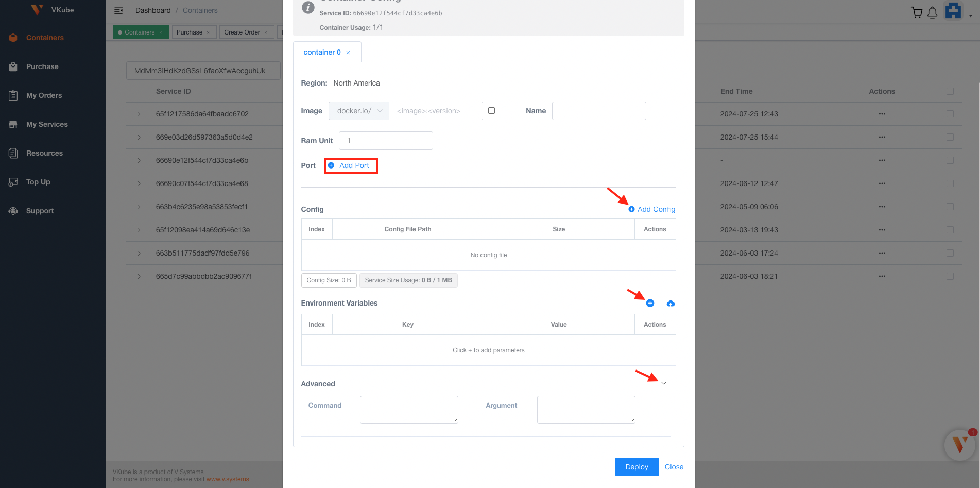Open the notifications bell
Viewport: 980px width, 488px height.
(932, 13)
